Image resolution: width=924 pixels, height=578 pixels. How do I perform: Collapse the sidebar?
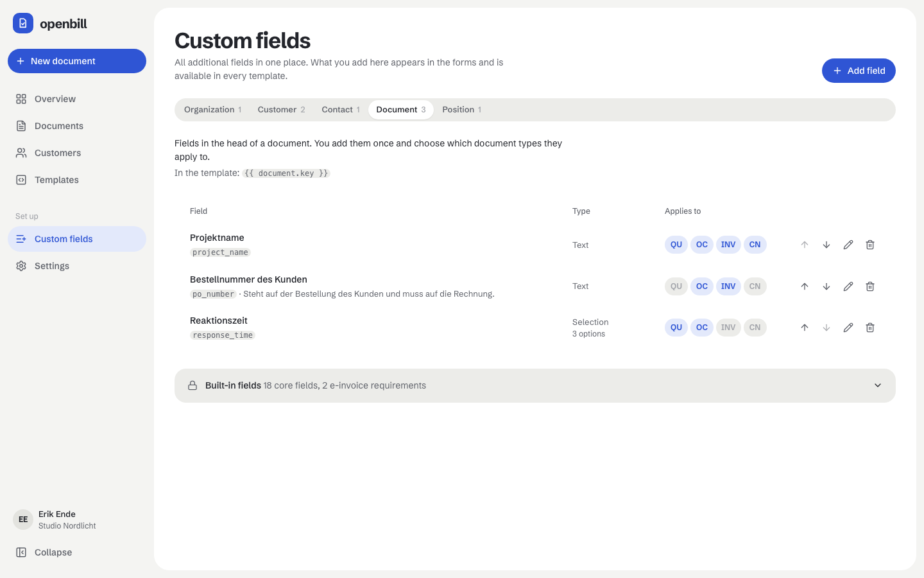click(x=77, y=552)
